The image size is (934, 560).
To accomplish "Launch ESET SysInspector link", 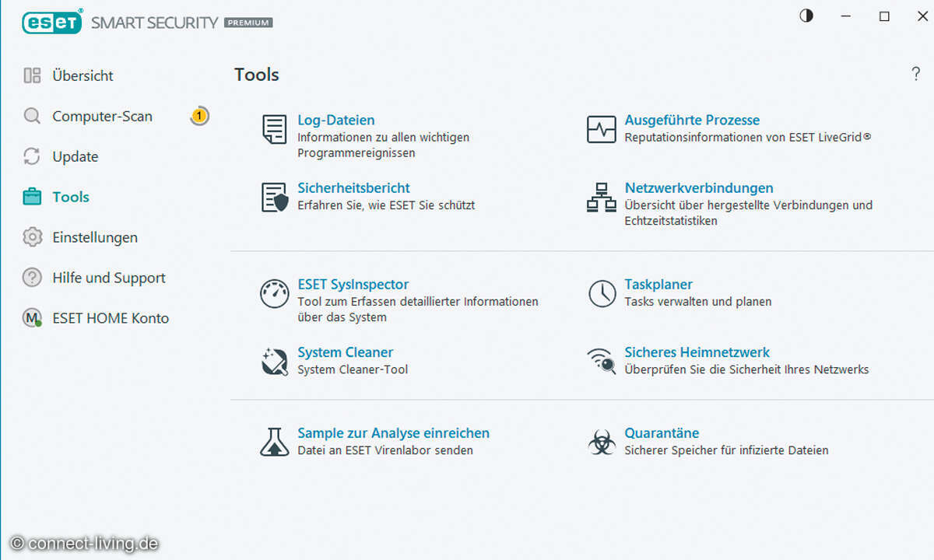I will pos(353,285).
